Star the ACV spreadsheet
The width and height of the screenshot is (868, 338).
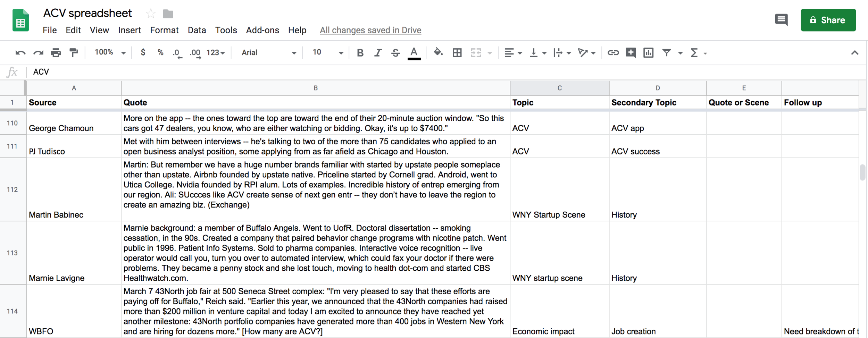(150, 14)
